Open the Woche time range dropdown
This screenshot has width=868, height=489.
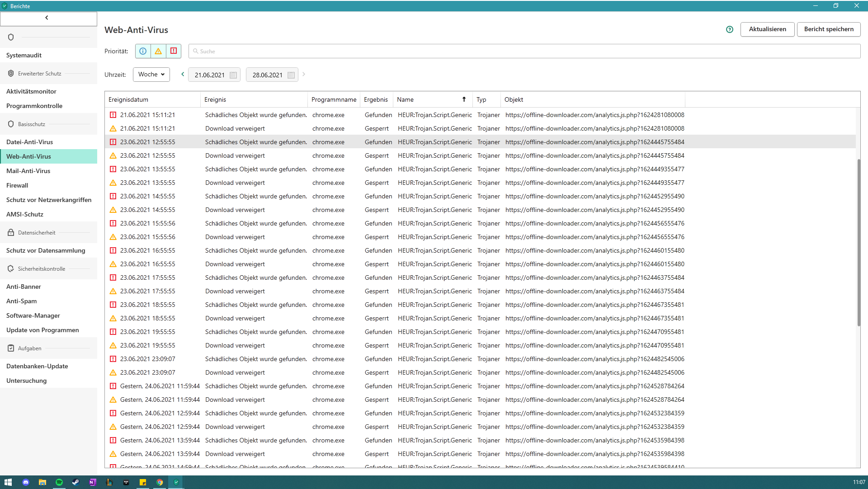[x=151, y=75]
